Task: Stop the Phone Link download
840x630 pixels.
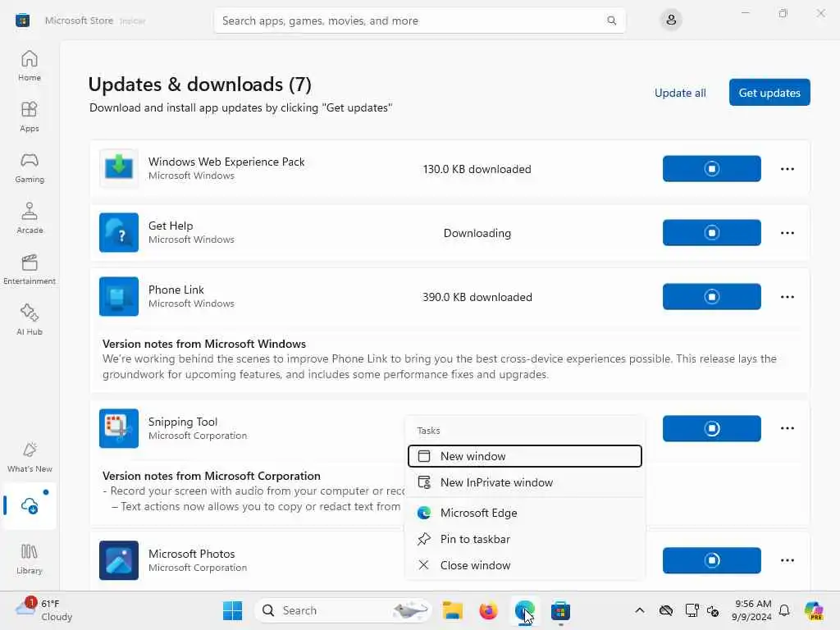Action: tap(711, 296)
